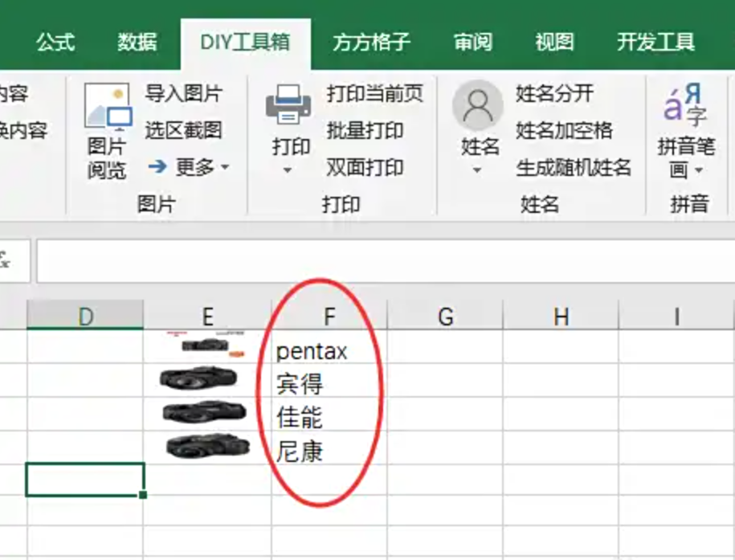Select the camera picture beside 佳能
Viewport: 735px width, 560px height.
pyautogui.click(x=204, y=412)
